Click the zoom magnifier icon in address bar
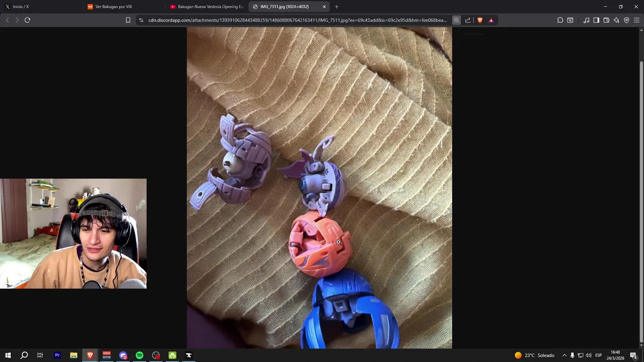Screen dimensions: 644x362 (456, 20)
